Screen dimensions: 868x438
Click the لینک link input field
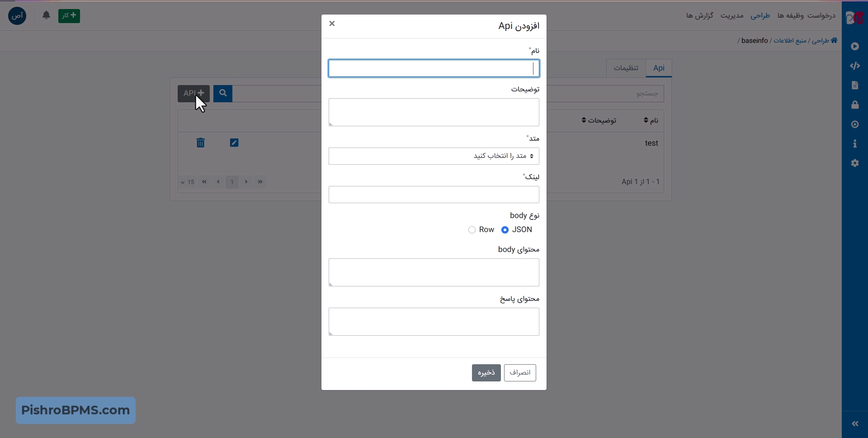pyautogui.click(x=434, y=195)
